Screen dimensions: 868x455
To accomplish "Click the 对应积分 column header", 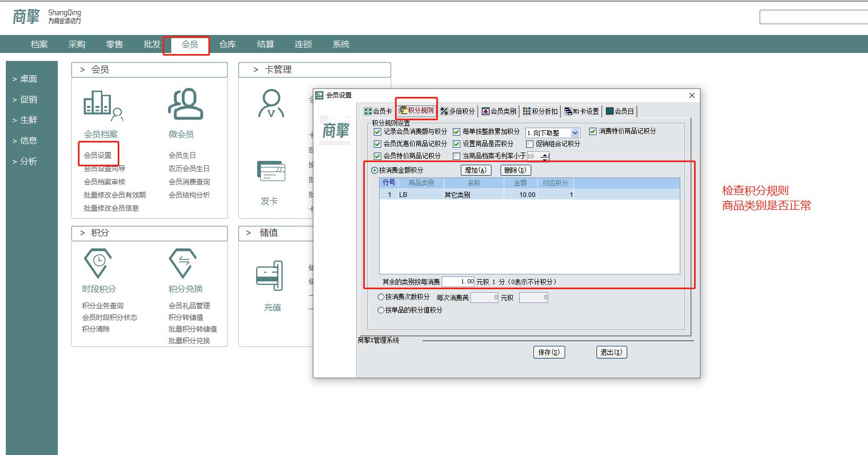I will pos(555,183).
